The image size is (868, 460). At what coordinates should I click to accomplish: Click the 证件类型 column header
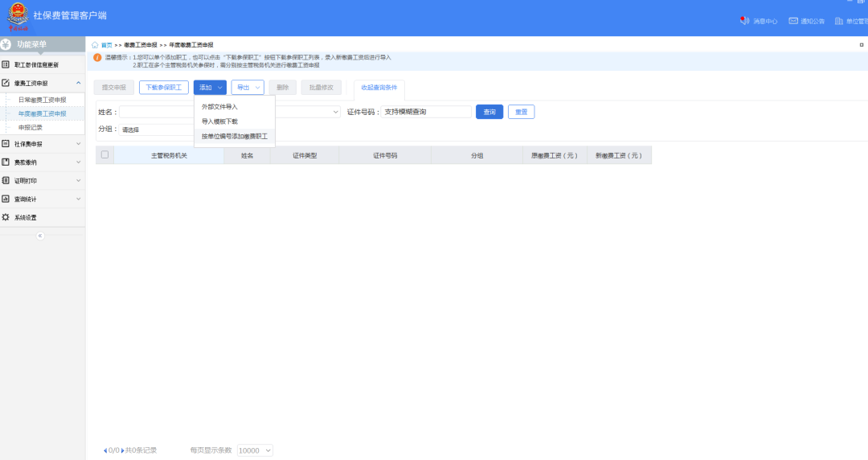point(305,156)
